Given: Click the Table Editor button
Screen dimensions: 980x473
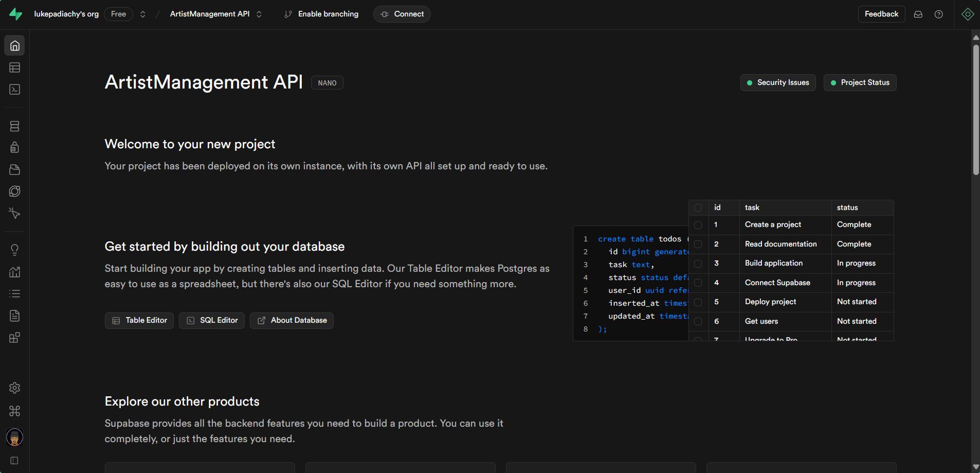Looking at the screenshot, I should click(139, 321).
